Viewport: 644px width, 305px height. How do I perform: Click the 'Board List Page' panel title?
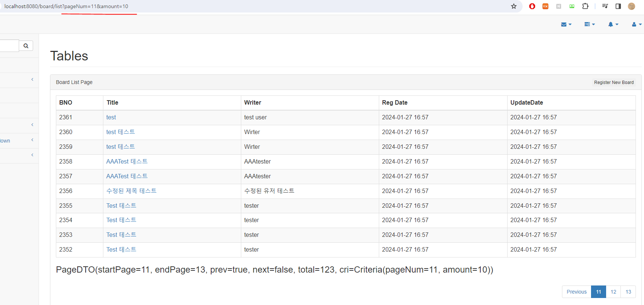pos(74,82)
